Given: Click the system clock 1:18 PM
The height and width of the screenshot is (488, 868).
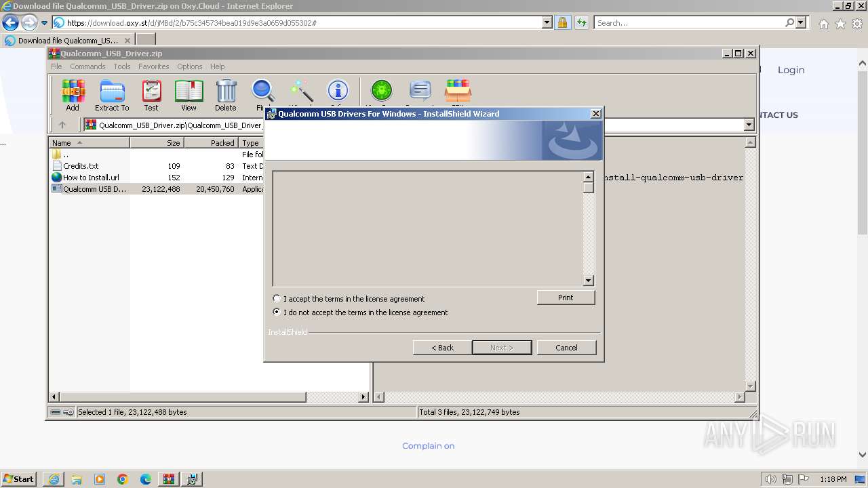Looking at the screenshot, I should 833,479.
